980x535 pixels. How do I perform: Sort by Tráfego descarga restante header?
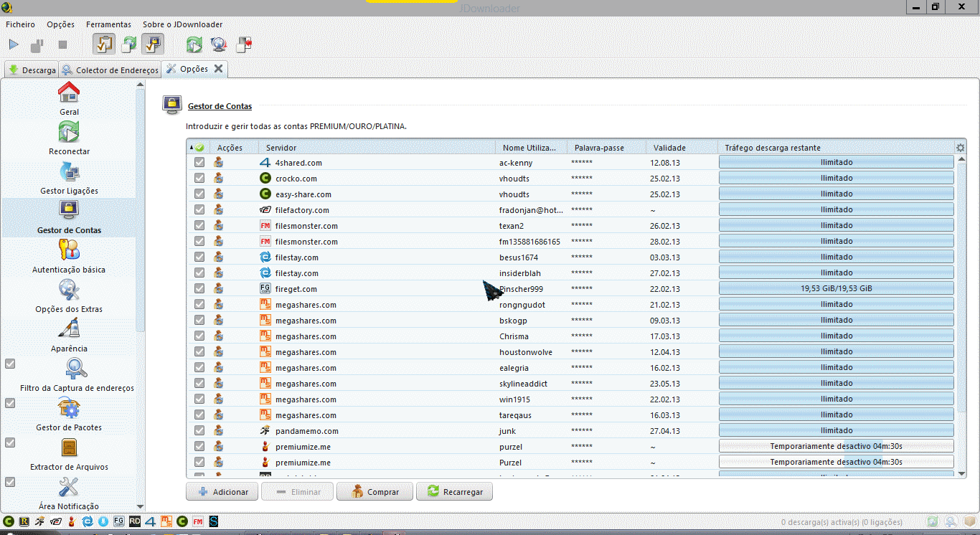tap(836, 148)
